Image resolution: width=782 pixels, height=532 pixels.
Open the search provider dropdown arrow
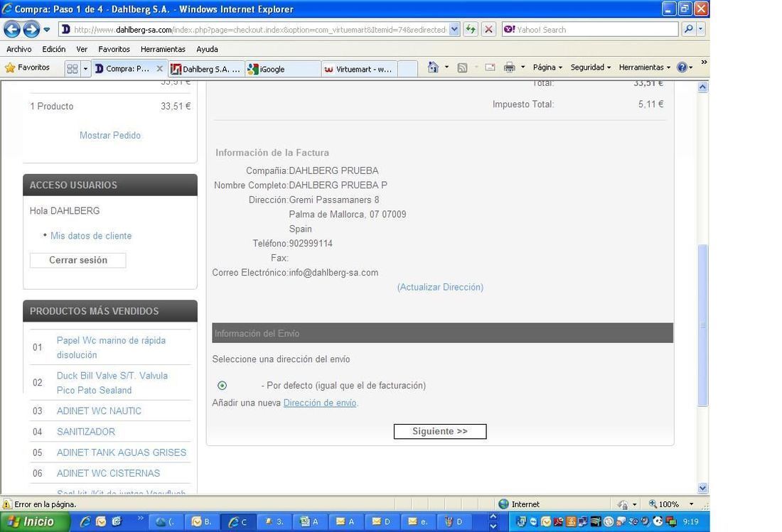701,29
